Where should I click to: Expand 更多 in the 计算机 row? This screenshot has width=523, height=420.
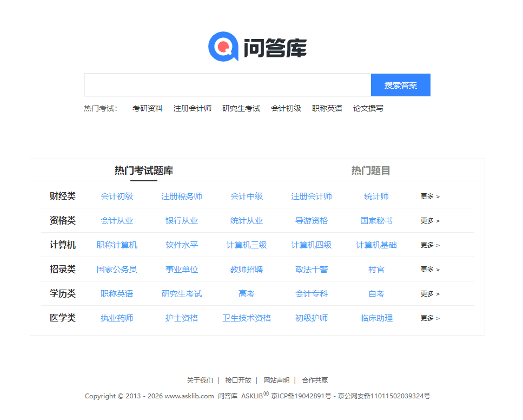(x=430, y=245)
